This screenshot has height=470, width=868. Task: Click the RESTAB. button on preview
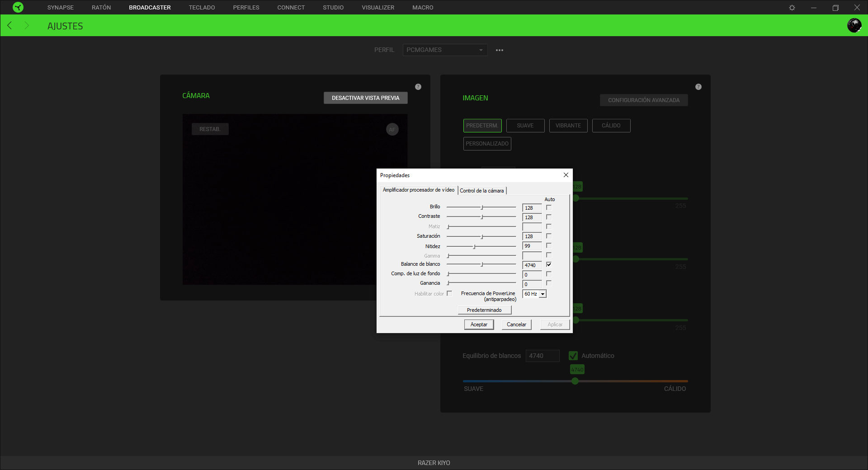pos(210,129)
